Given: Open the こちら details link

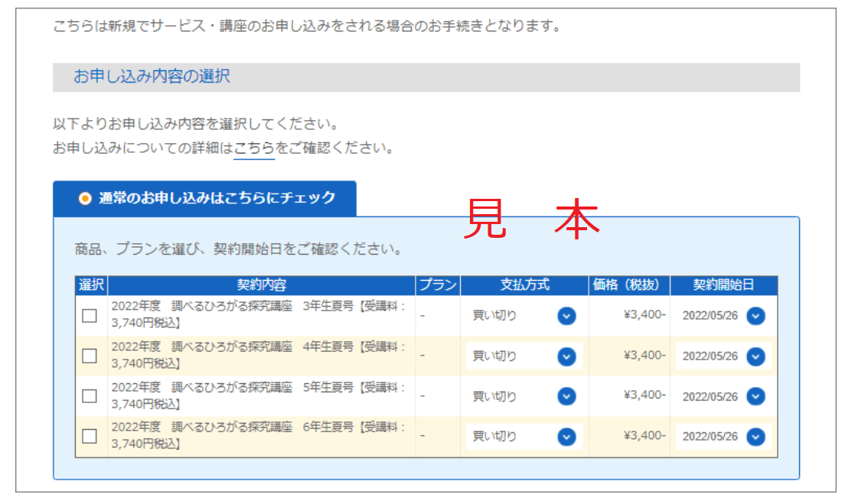Looking at the screenshot, I should tap(254, 148).
